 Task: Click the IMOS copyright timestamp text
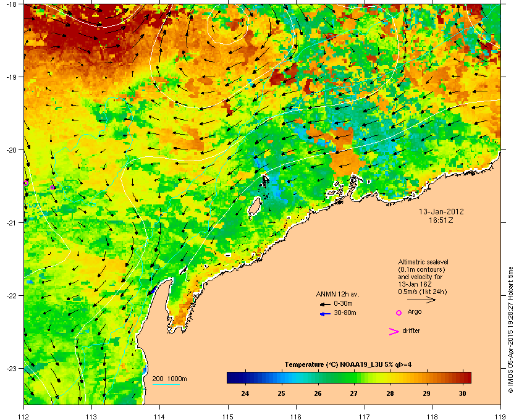[x=510, y=331]
